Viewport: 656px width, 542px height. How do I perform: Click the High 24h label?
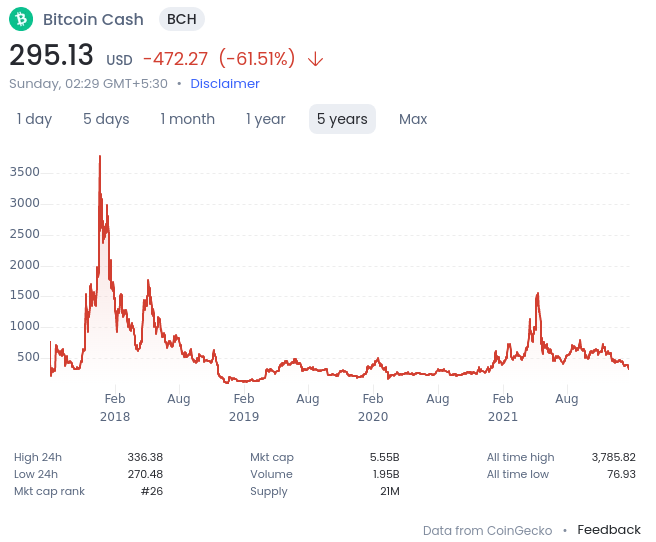coord(38,457)
